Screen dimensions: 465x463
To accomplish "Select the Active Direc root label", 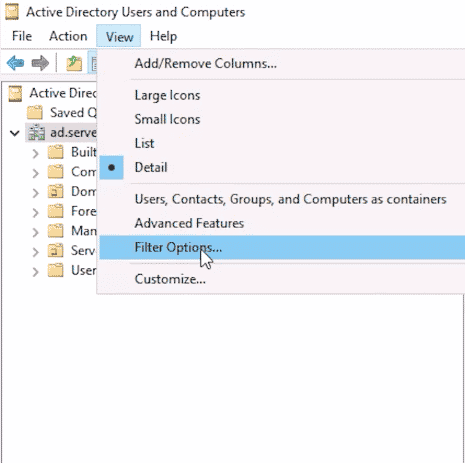I will coord(63,93).
